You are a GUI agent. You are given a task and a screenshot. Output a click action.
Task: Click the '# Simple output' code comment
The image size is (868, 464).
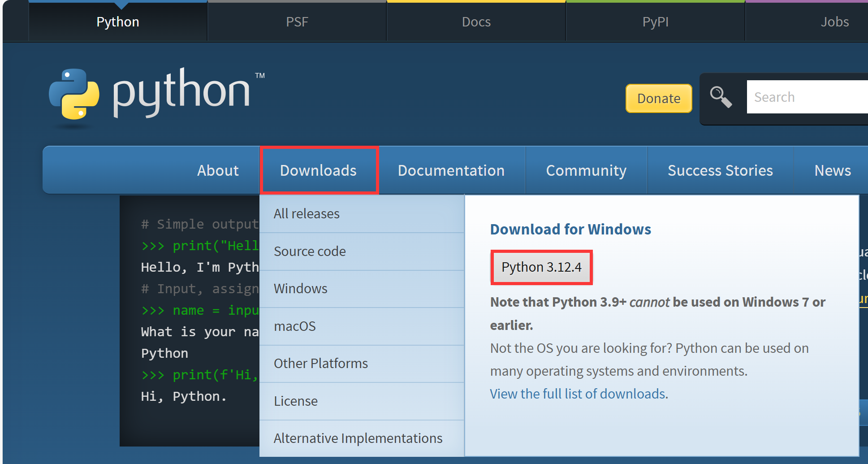pos(200,224)
